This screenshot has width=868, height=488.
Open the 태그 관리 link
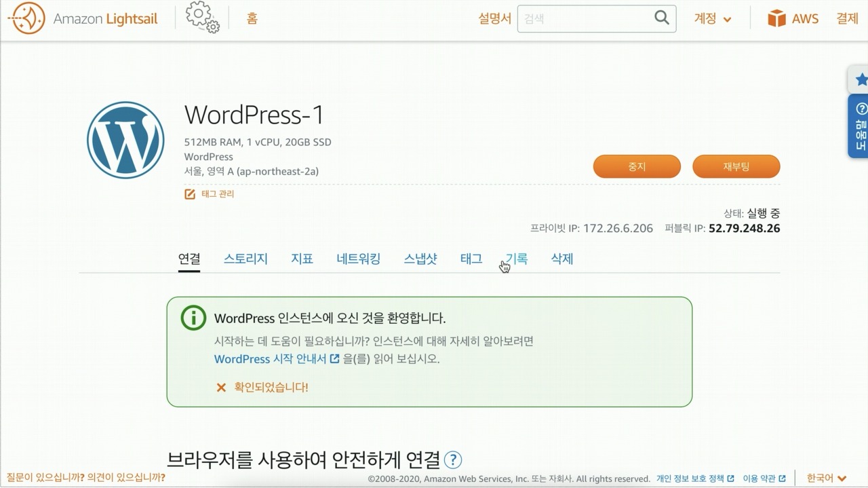click(x=218, y=194)
